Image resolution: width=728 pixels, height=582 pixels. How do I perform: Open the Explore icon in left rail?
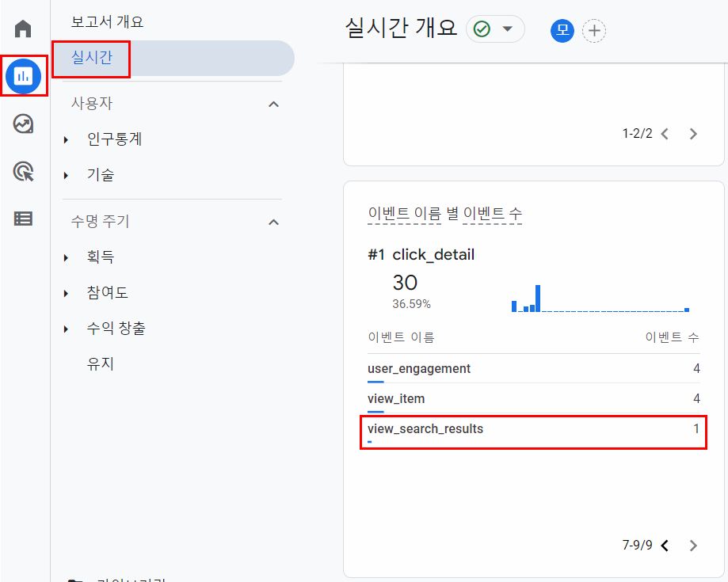click(23, 124)
